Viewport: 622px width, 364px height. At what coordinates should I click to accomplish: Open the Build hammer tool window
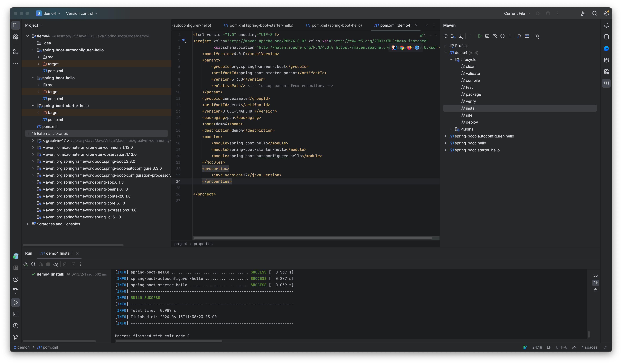pos(16,291)
